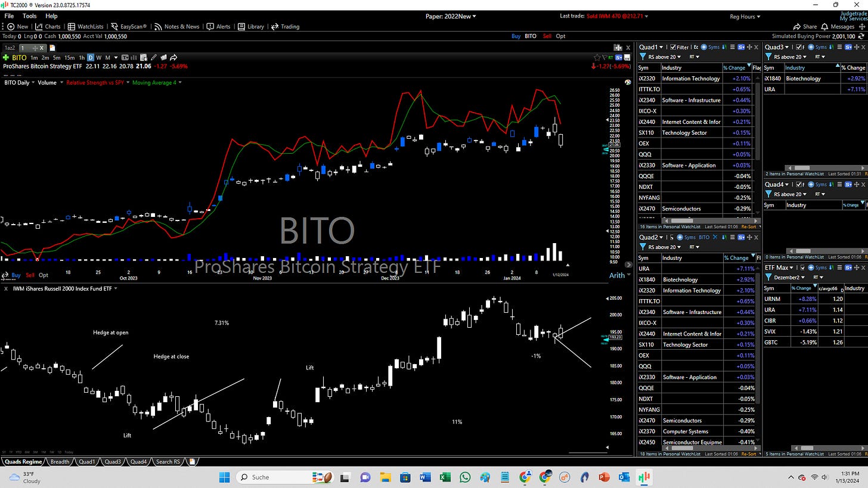The height and width of the screenshot is (488, 868).
Task: Open the Alerts toolbar button
Action: [219, 26]
